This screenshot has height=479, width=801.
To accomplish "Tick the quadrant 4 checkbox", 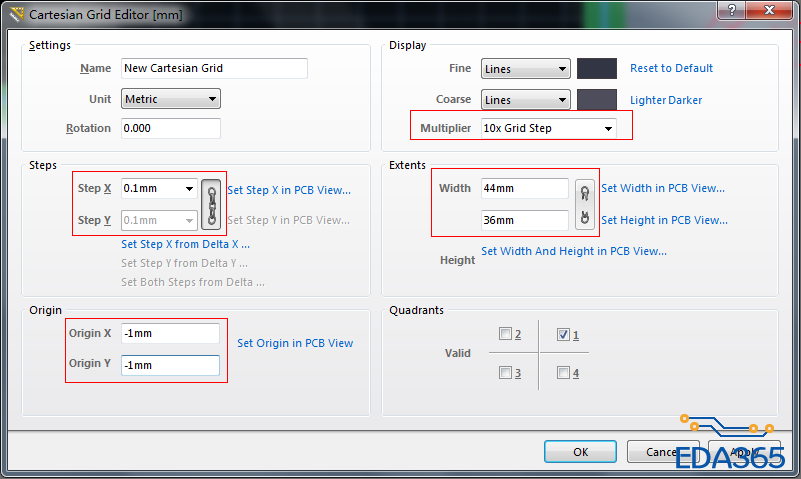I will (x=563, y=373).
